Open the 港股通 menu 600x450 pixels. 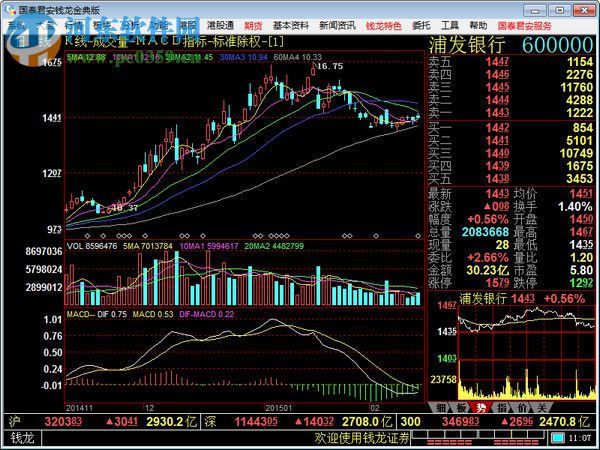coord(220,26)
